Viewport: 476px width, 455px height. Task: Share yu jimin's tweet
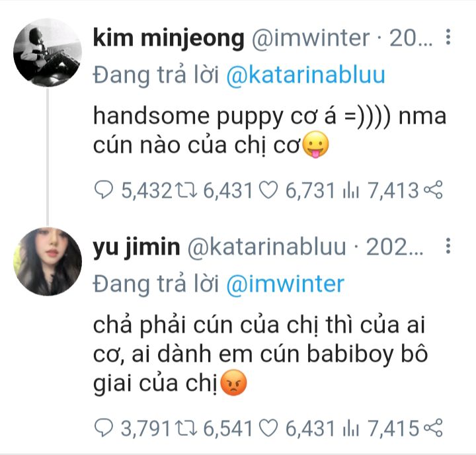click(433, 429)
